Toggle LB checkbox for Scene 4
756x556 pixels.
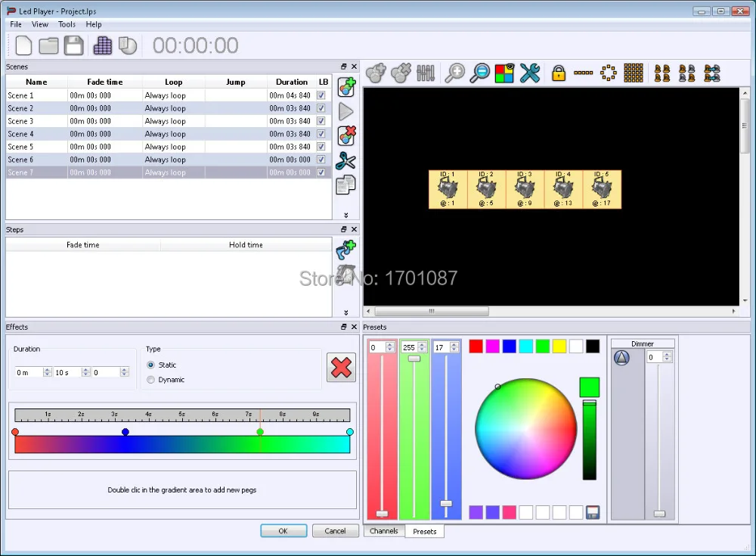[x=321, y=134]
